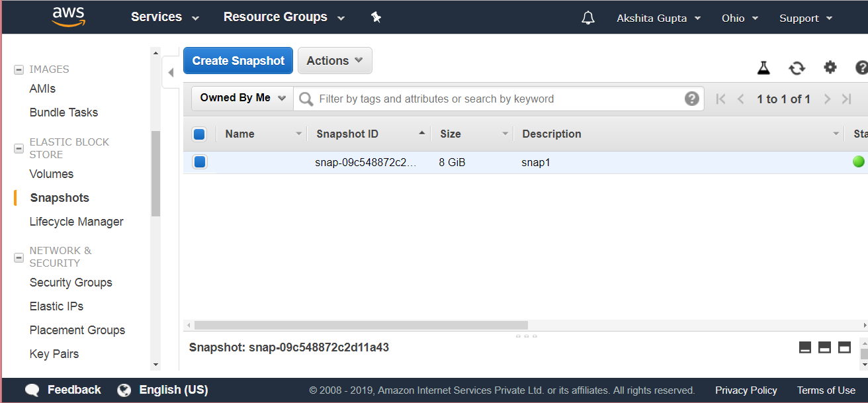Open the Services dropdown menu
Viewport: 868px width, 403px height.
pyautogui.click(x=165, y=17)
